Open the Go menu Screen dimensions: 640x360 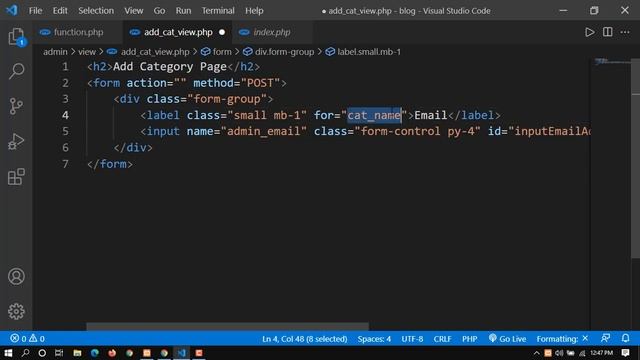(x=159, y=11)
